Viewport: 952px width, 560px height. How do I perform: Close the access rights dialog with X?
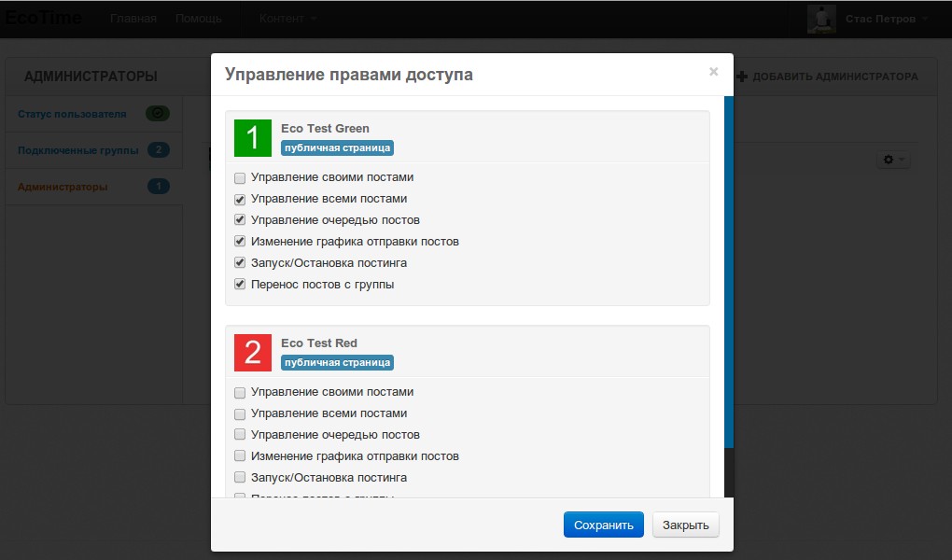[713, 72]
